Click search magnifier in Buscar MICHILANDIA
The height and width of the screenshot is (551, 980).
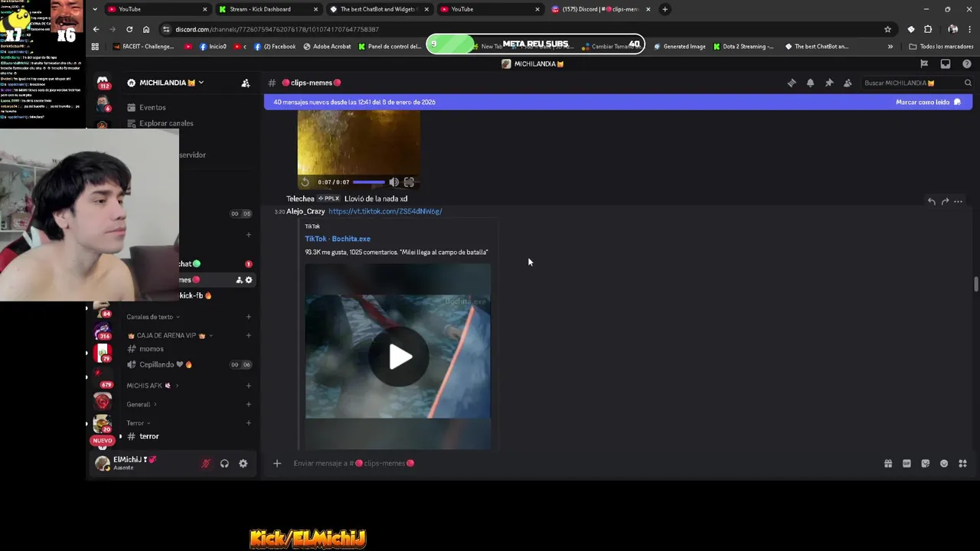[968, 83]
